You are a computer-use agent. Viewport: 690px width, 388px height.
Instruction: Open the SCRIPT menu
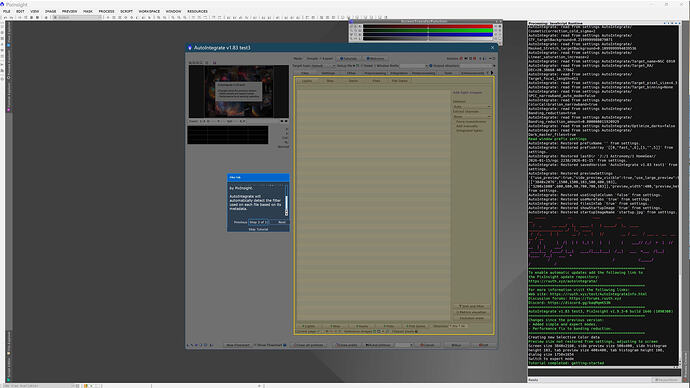pyautogui.click(x=126, y=11)
